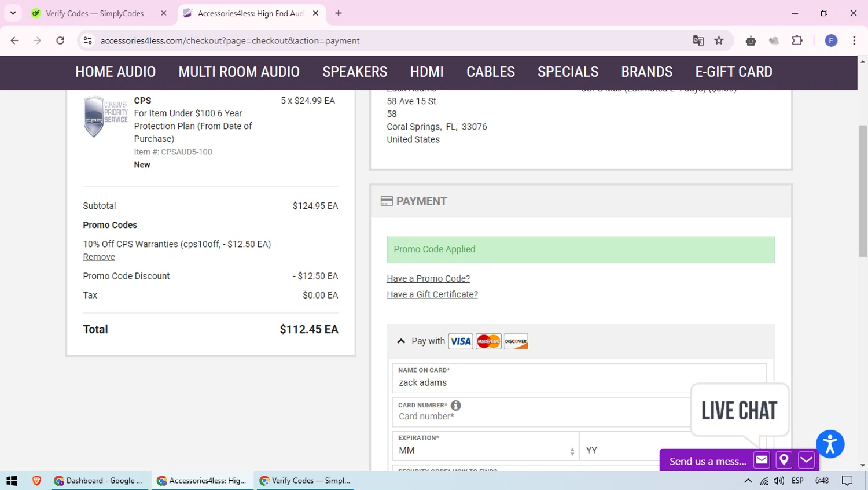Open the HDMI menu
This screenshot has height=490, width=868.
point(427,72)
